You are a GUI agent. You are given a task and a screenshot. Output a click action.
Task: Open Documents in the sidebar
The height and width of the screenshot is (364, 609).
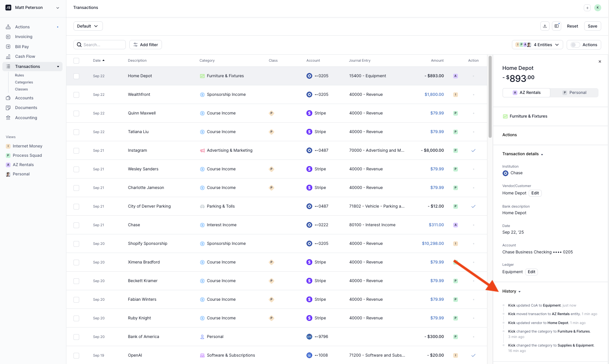tap(26, 108)
